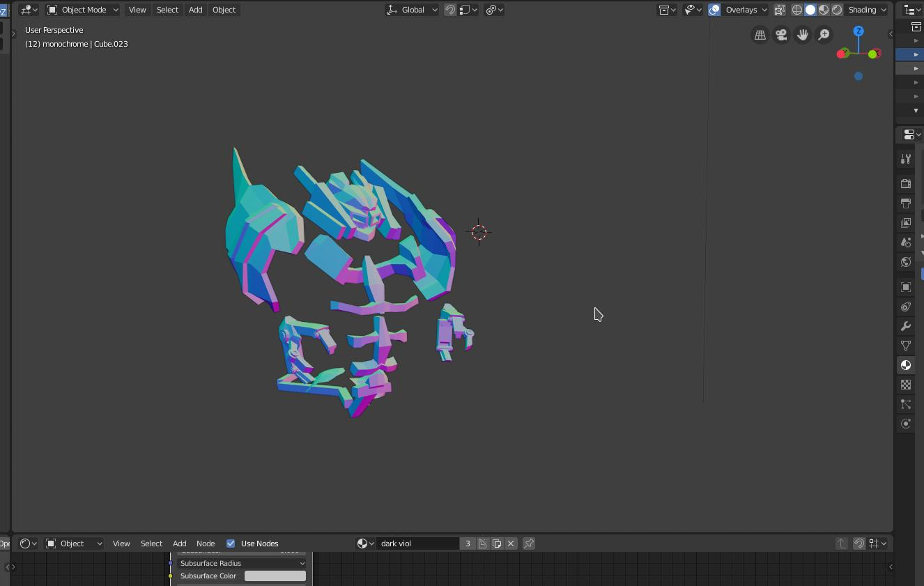Open the outliner editor type dropdown
Image resolution: width=924 pixels, height=586 pixels.
pos(912,10)
